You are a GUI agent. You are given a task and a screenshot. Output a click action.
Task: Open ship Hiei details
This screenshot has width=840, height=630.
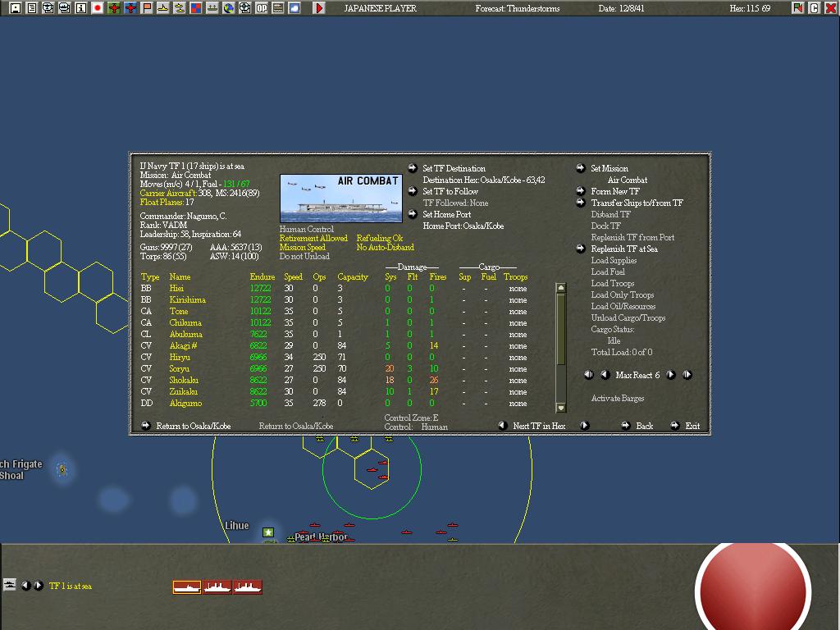coord(176,288)
